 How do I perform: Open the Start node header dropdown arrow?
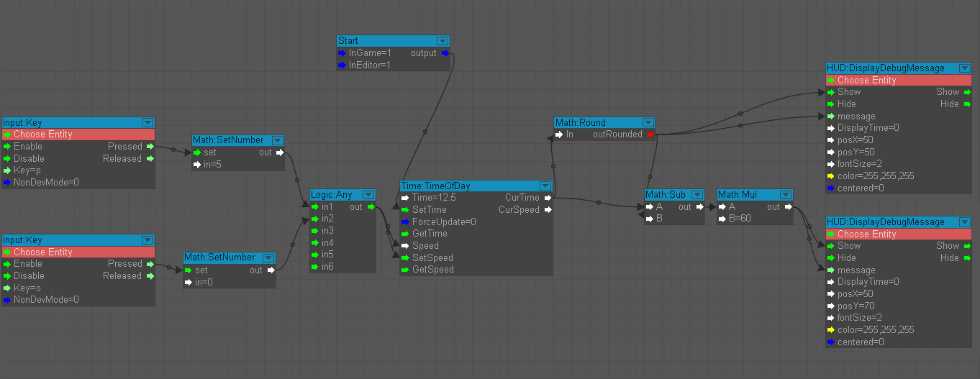point(443,41)
